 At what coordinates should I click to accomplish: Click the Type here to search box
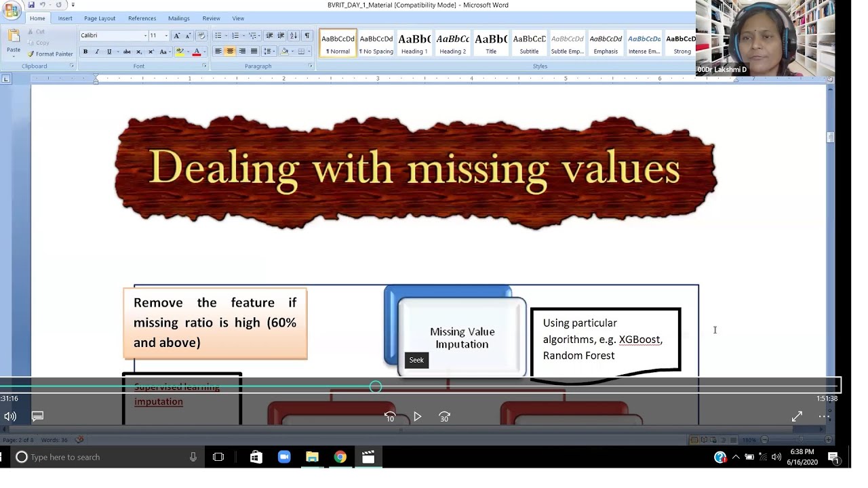[x=107, y=457]
